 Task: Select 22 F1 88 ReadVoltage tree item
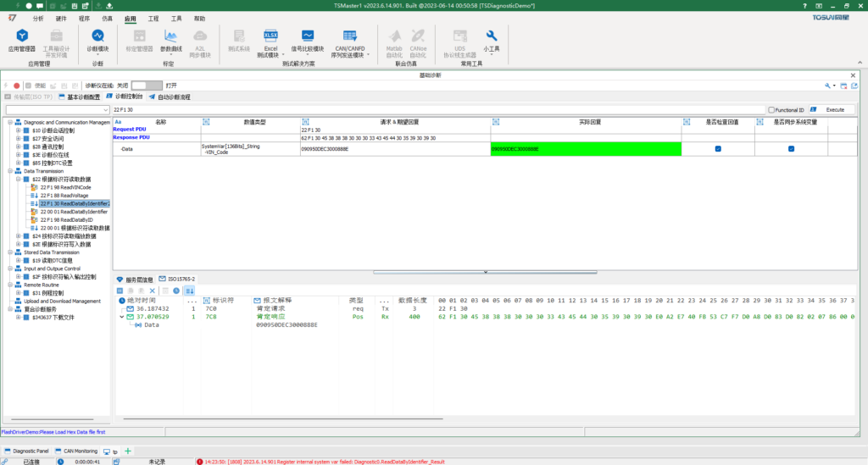[65, 195]
